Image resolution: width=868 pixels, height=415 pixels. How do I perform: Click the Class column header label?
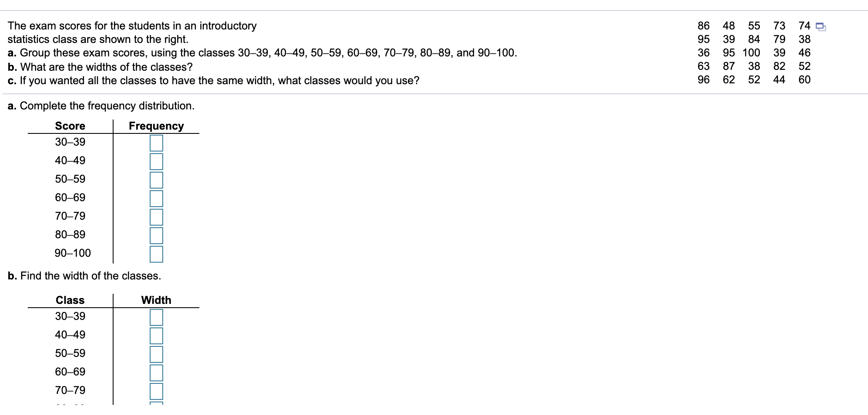[x=69, y=300]
